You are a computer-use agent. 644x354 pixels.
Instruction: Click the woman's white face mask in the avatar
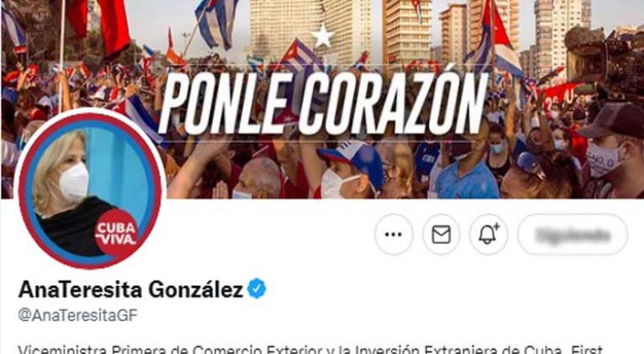(x=73, y=182)
